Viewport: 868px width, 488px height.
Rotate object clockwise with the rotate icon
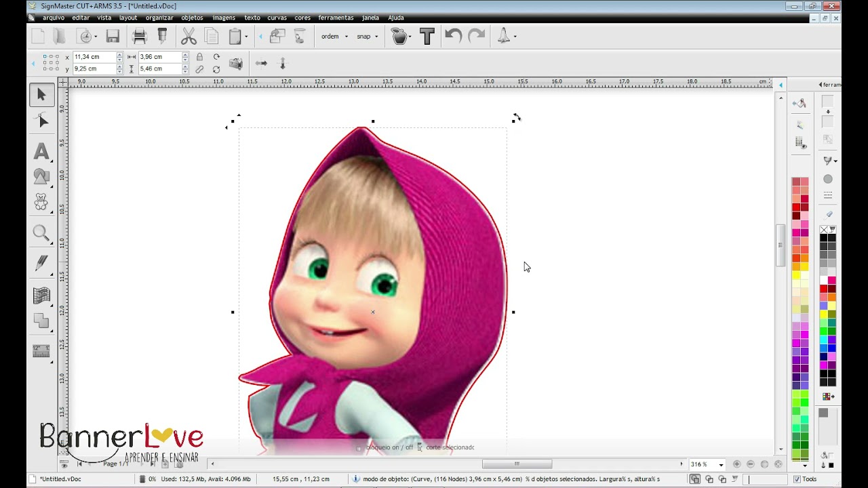click(x=216, y=57)
